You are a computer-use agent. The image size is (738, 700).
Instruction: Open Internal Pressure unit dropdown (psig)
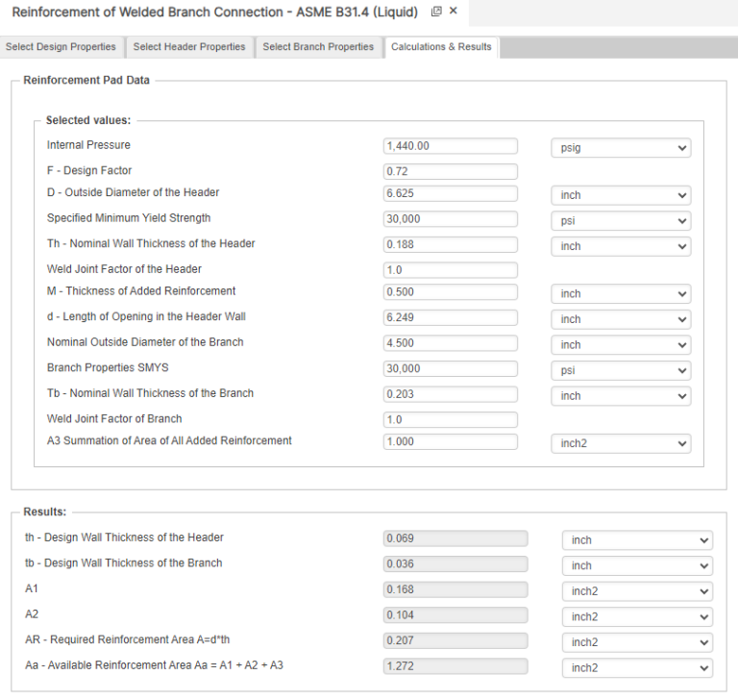[x=621, y=148]
